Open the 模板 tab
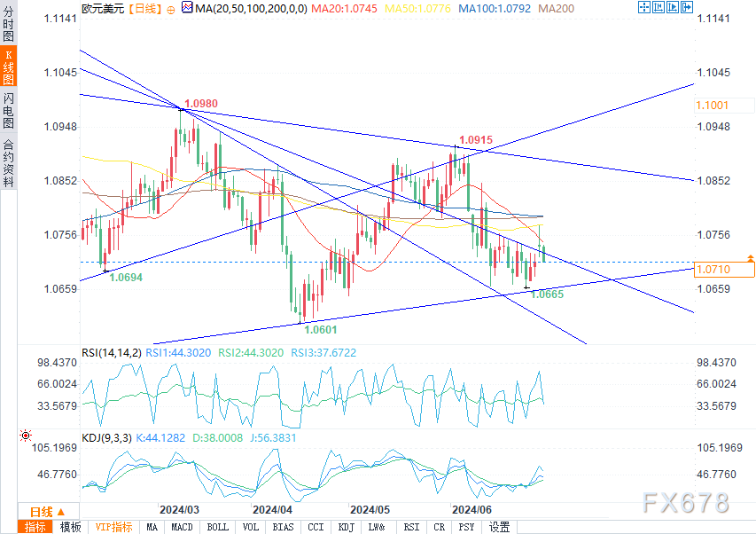 click(x=70, y=527)
